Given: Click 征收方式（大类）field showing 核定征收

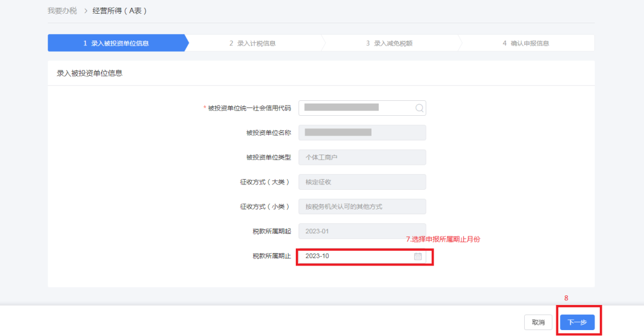Looking at the screenshot, I should (x=362, y=182).
